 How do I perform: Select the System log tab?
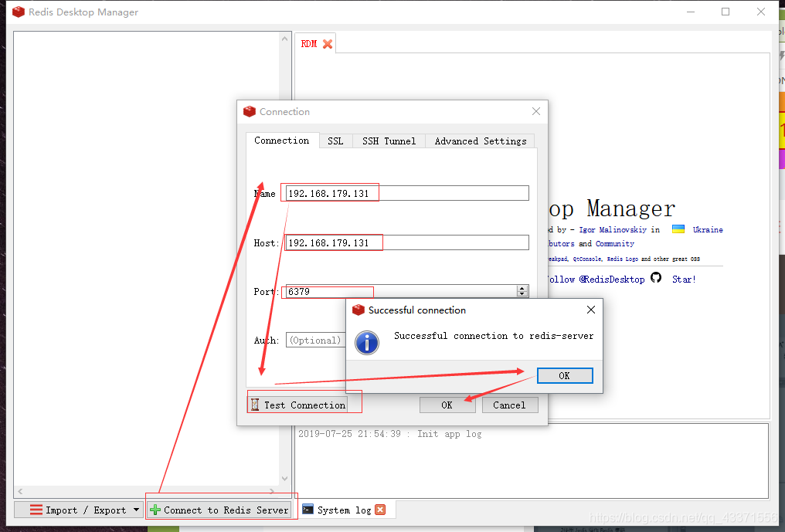point(344,510)
